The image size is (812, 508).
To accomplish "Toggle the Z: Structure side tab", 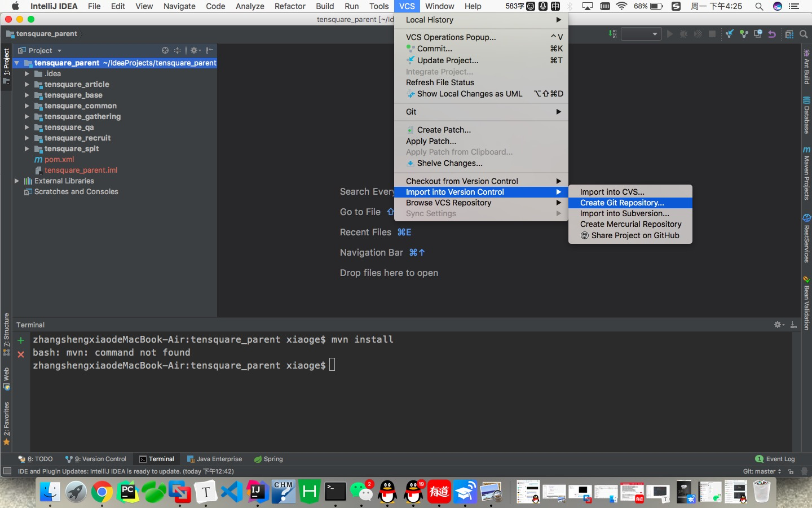I will click(x=6, y=334).
